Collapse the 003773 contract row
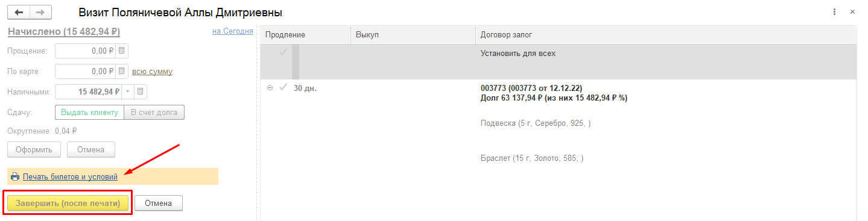This screenshot has height=221, width=868. coord(270,88)
